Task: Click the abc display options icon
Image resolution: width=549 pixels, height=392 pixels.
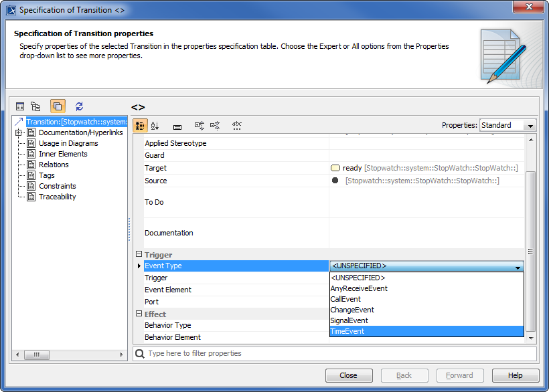Action: coord(237,126)
